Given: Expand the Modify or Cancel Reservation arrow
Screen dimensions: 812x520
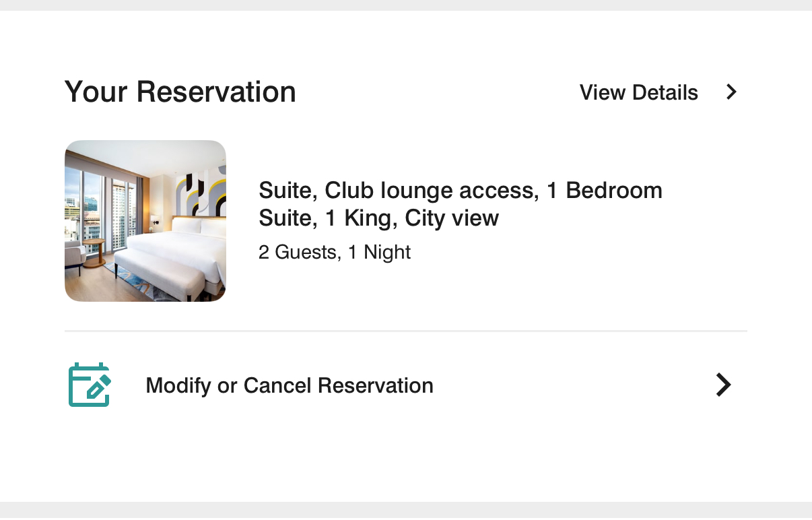Looking at the screenshot, I should [723, 385].
